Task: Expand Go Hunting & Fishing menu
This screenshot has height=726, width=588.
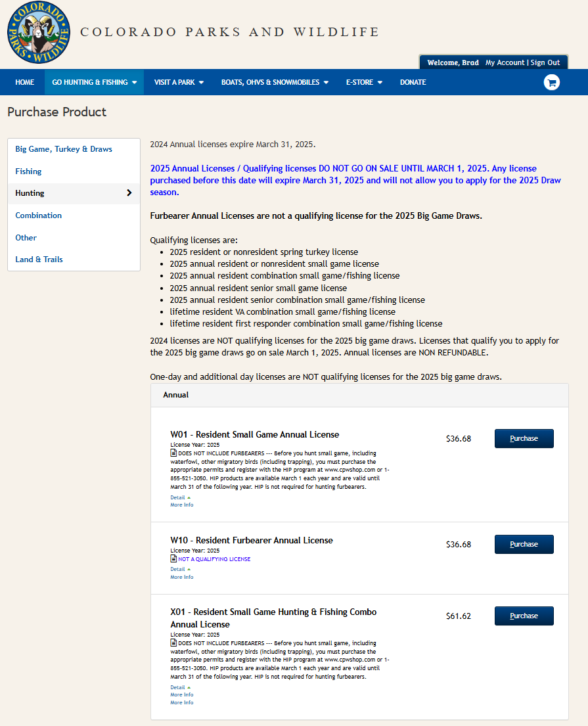Action: point(94,82)
